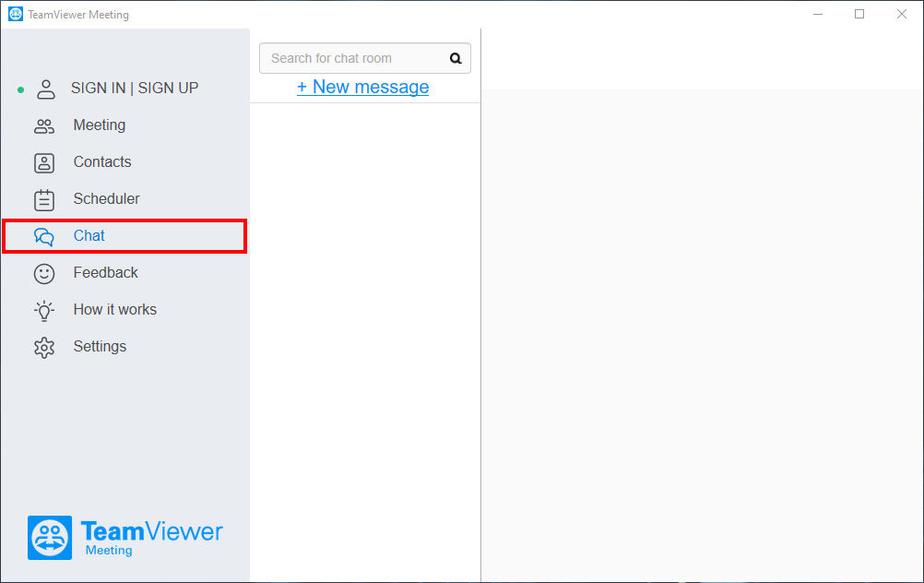Minimize the TeamViewer Meeting window
The image size is (924, 583).
[x=818, y=14]
